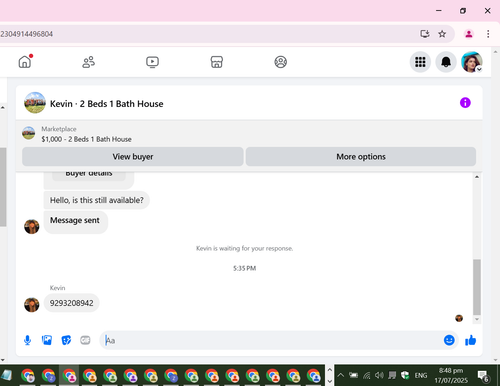Click the More options button
This screenshot has height=386, width=500.
coord(361,157)
